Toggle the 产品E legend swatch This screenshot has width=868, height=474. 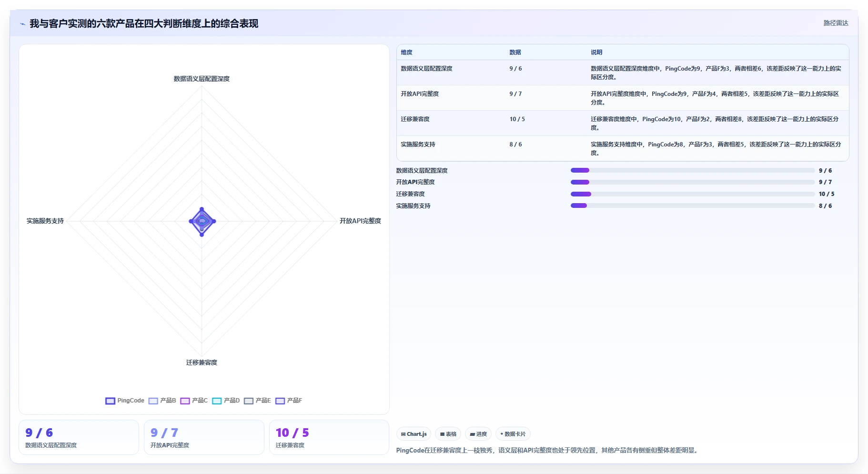point(248,401)
